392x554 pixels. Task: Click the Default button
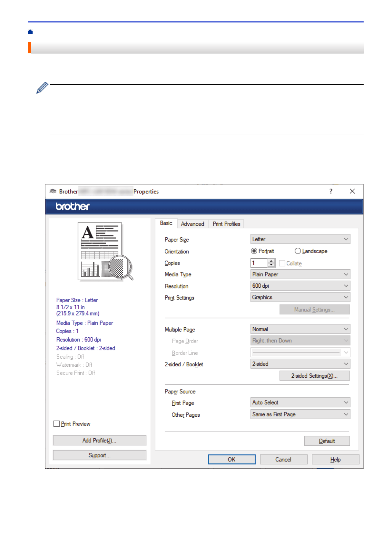pyautogui.click(x=327, y=441)
